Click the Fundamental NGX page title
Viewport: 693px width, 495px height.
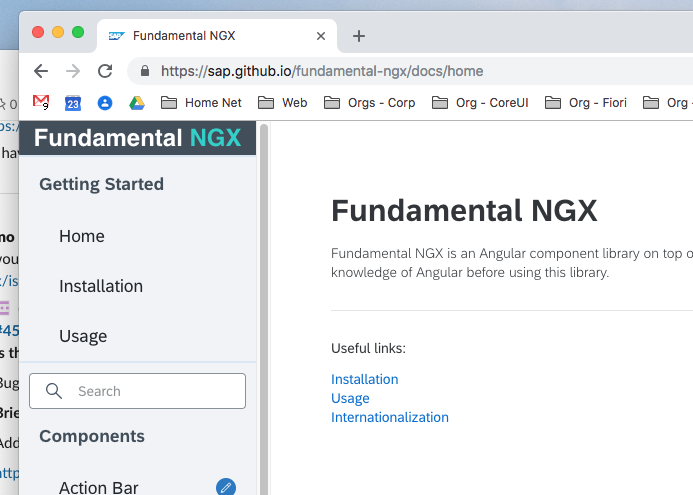click(464, 210)
